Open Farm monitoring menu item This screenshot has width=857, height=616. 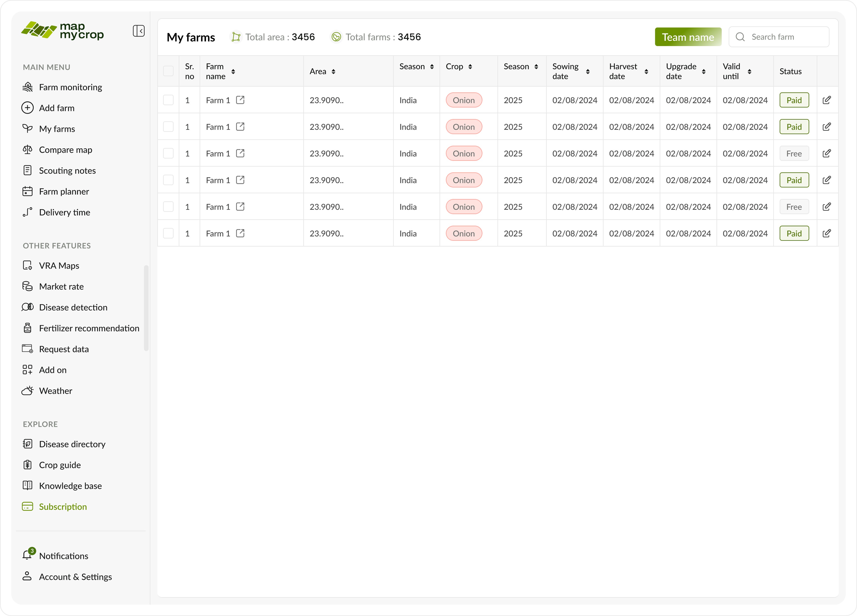(x=70, y=87)
